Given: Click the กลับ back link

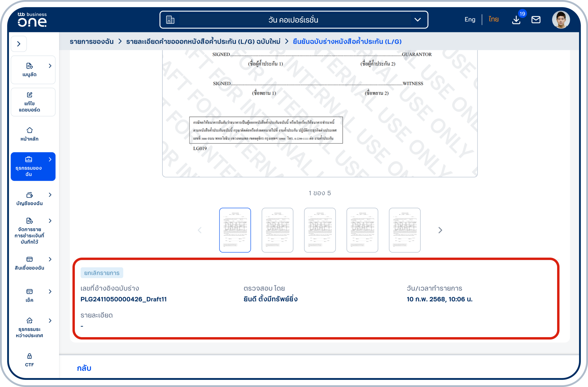Looking at the screenshot, I should coord(84,368).
